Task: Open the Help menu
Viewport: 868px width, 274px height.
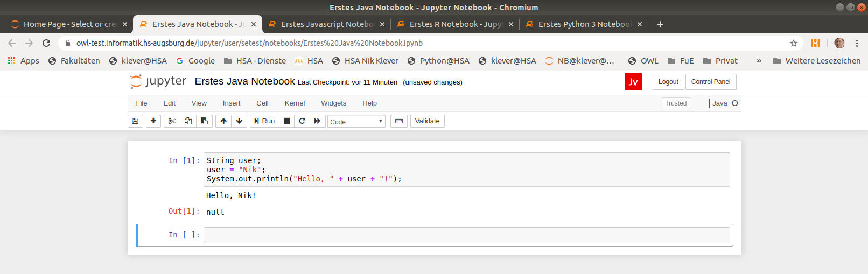Action: 369,103
